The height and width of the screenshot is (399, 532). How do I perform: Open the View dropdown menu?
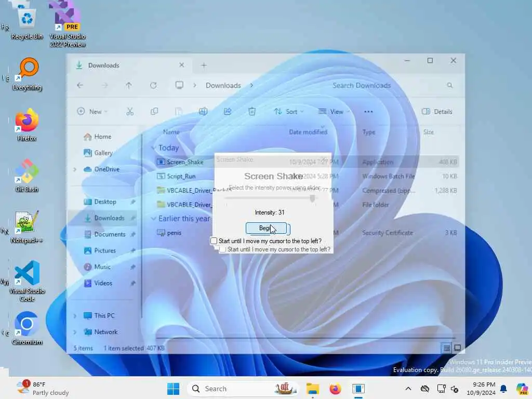[334, 111]
